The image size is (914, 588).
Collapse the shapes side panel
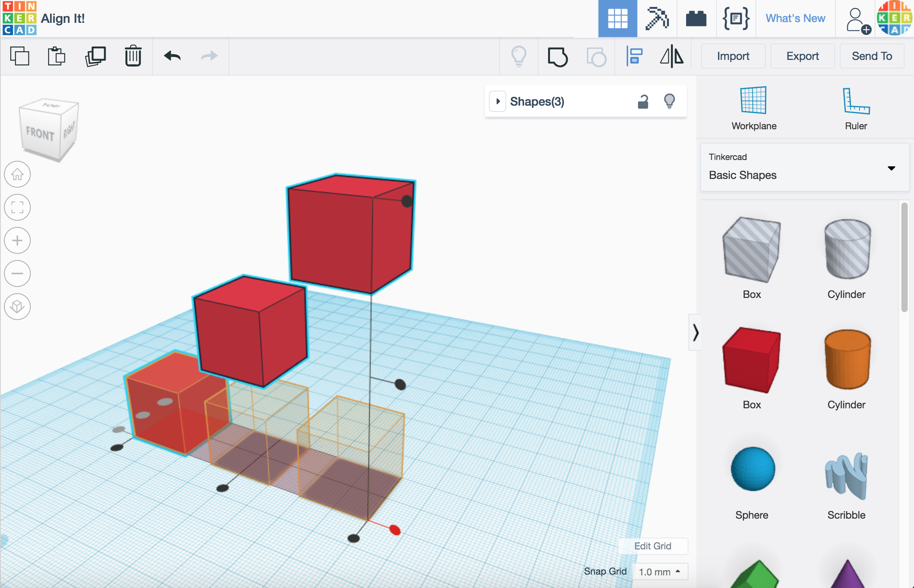pyautogui.click(x=695, y=332)
